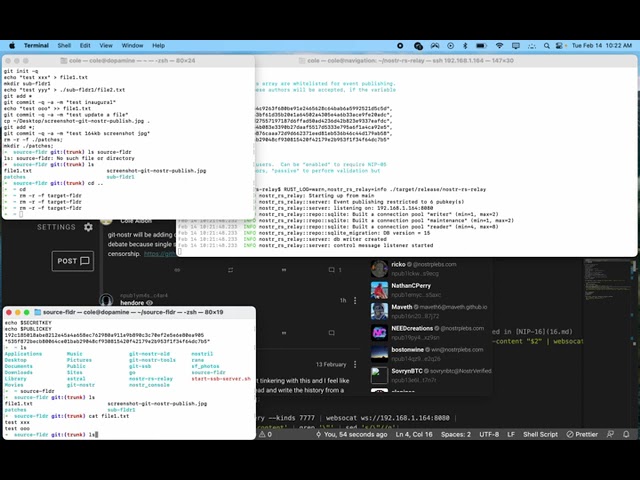The image size is (640, 480).
Task: Click the repost icon under Cole's post
Action: (x=231, y=270)
